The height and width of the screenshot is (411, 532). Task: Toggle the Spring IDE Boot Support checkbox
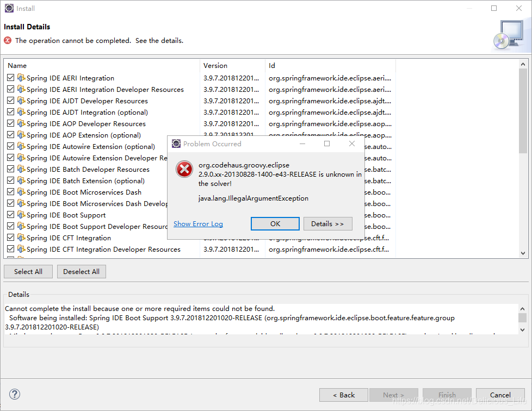10,215
